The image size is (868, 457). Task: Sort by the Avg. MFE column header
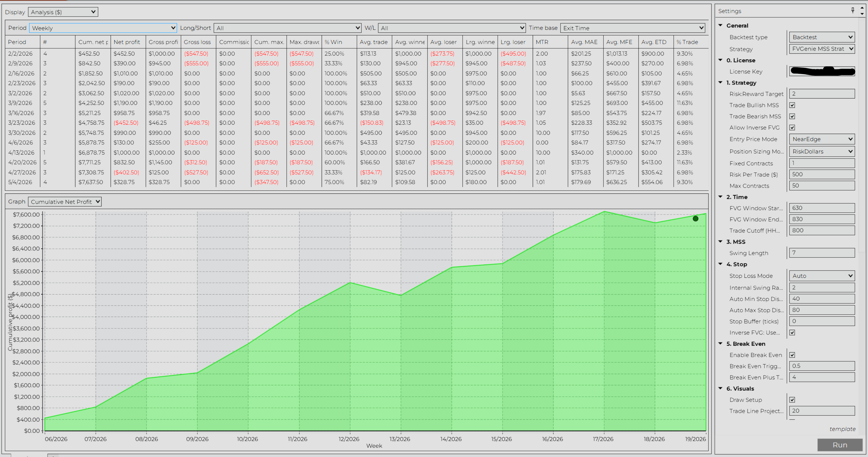(621, 42)
